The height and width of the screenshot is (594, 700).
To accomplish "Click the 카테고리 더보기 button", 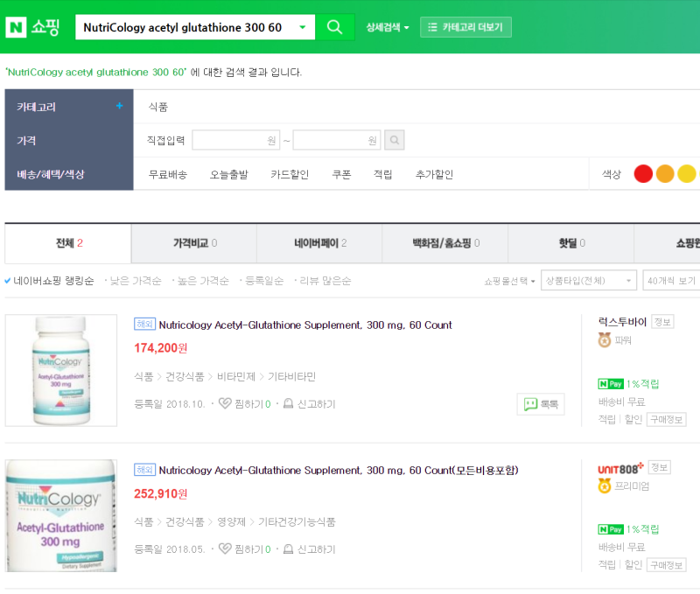I will point(465,27).
